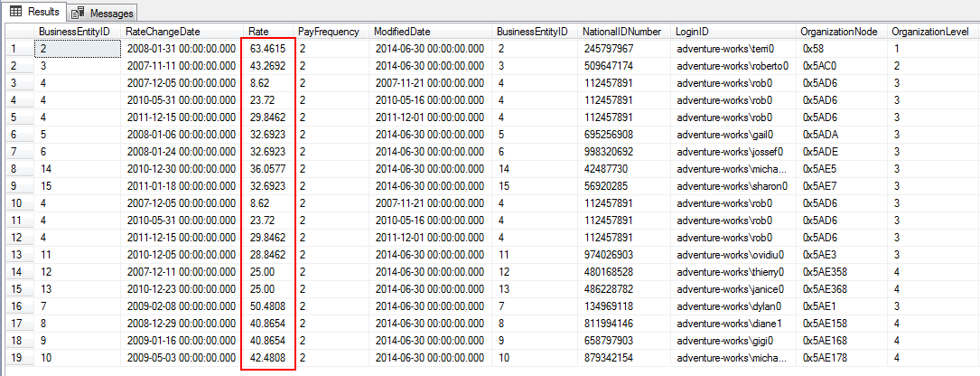Select the date 2007-11-11 00:00:00.000
The width and height of the screenshot is (980, 376).
(x=182, y=65)
